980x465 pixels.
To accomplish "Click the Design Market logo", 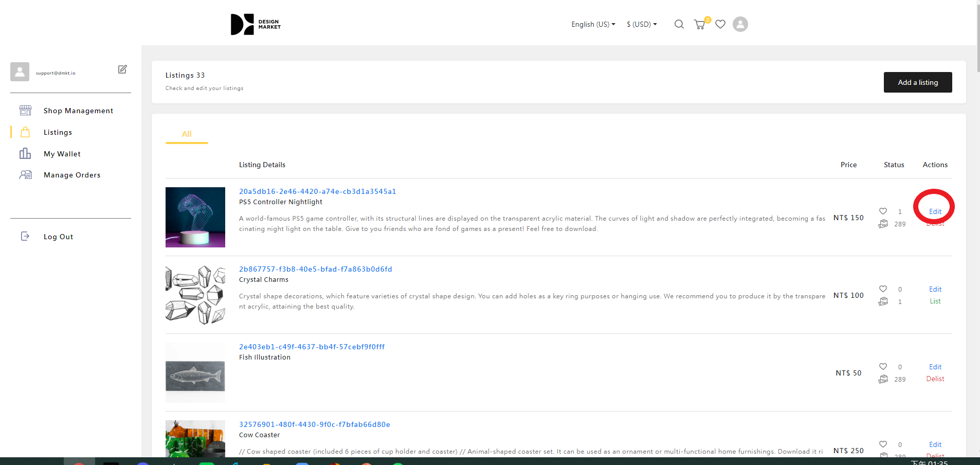I will (x=256, y=24).
